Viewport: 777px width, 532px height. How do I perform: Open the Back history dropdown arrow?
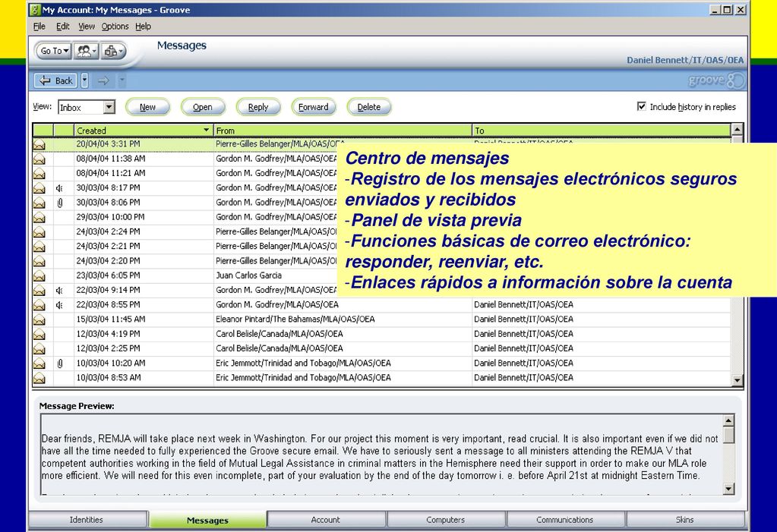point(84,80)
